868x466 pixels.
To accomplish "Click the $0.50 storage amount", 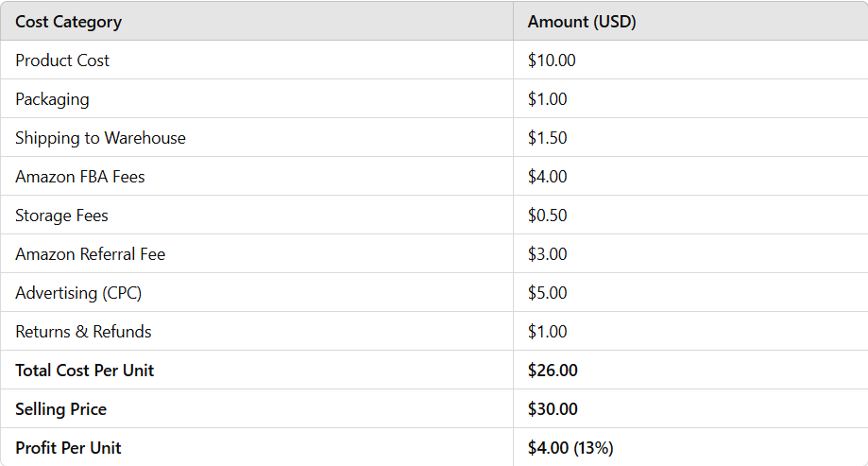I will pos(548,215).
